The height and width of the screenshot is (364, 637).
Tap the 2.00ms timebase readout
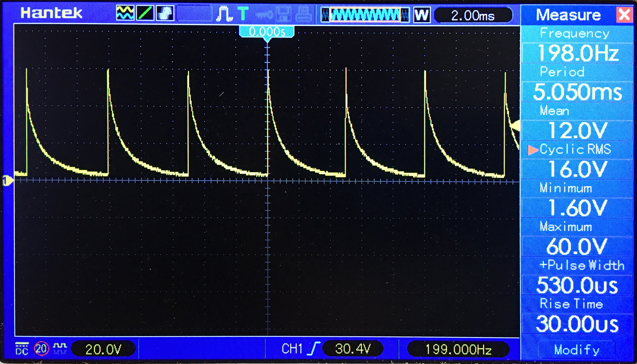click(473, 15)
